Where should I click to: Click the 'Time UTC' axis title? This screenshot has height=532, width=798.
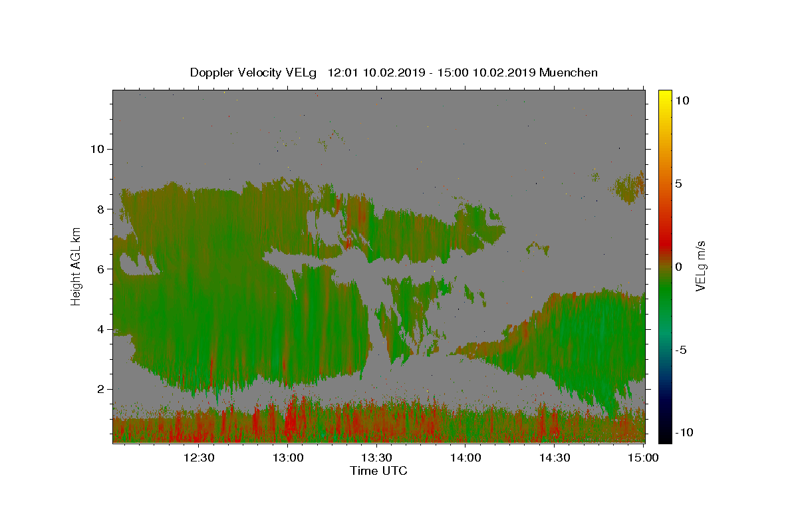(378, 471)
